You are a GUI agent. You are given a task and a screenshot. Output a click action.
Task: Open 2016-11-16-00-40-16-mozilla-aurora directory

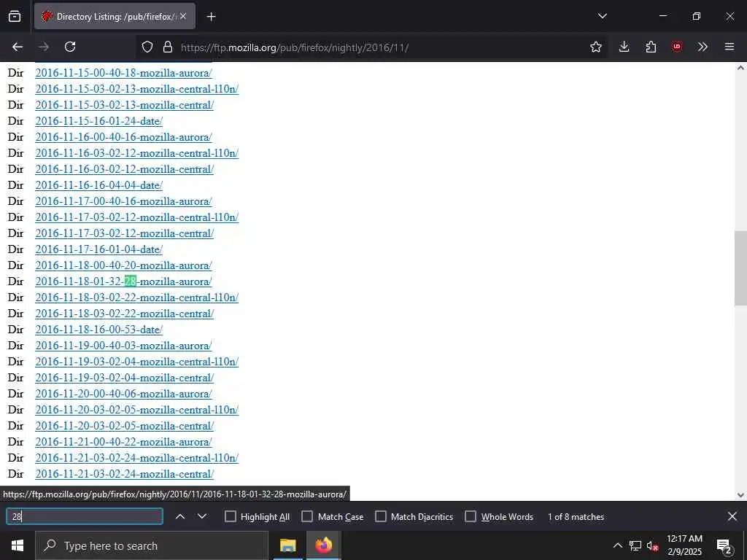(x=123, y=137)
